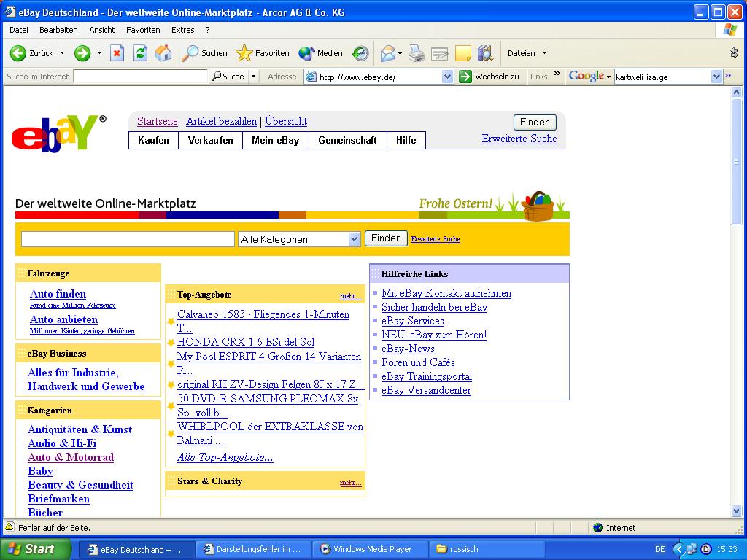
Task: Expand the back button history dropdown arrow
Action: 63,52
